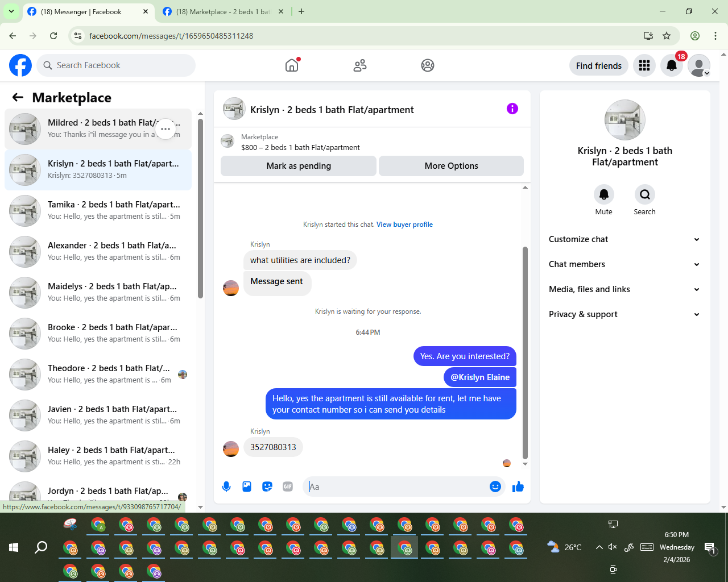Open conversation information icon

[512, 109]
